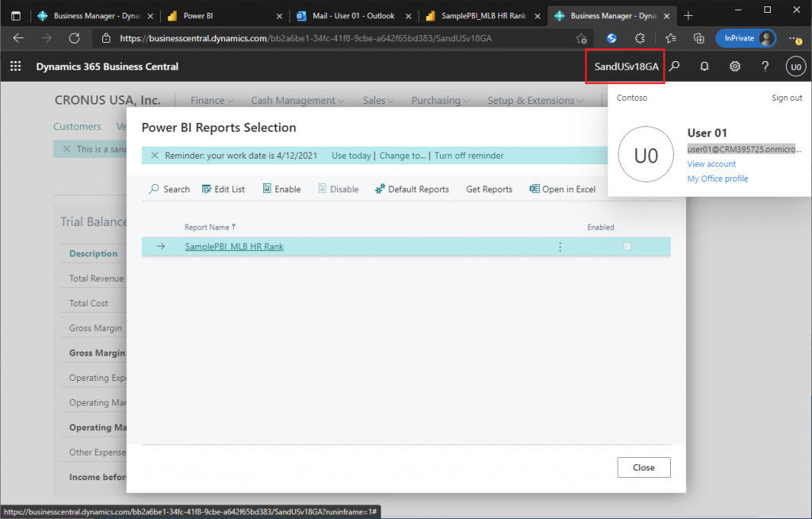812x519 pixels.
Task: Click the InPrivate profile button
Action: [745, 38]
